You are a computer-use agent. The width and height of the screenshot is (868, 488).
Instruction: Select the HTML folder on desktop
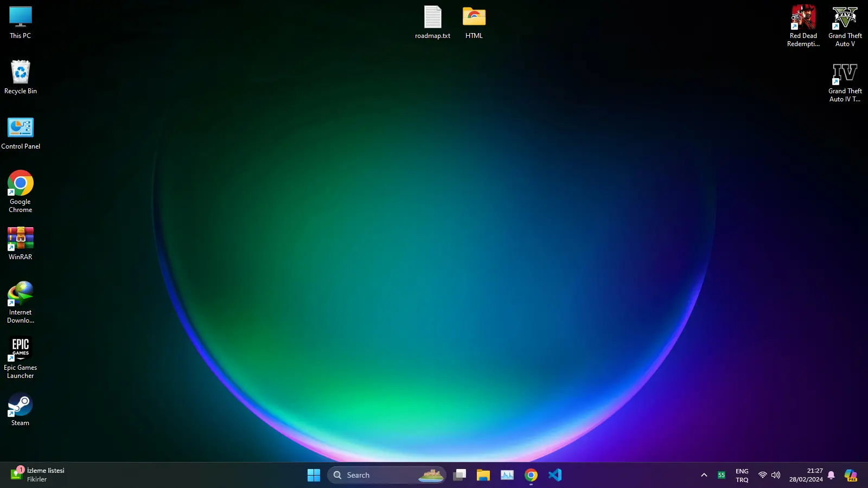(474, 23)
